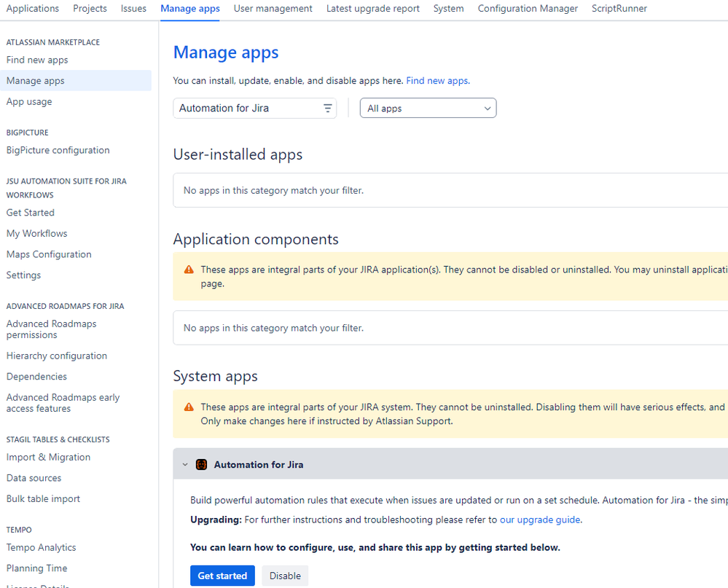728x588 pixels.
Task: Open Find new apps in the sidebar
Action: [37, 60]
